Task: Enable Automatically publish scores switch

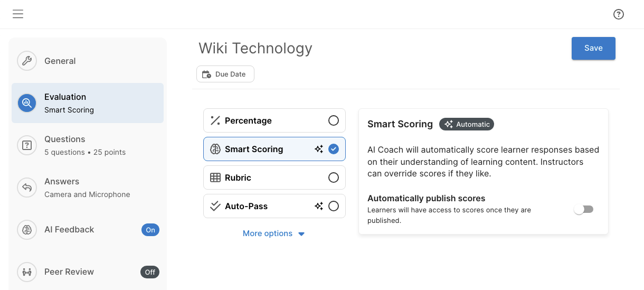Action: tap(584, 210)
